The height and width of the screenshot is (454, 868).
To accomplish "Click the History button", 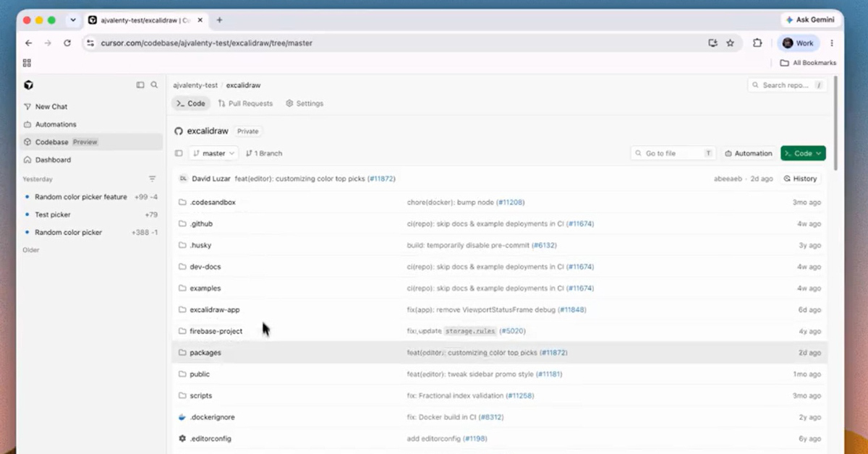I will pos(800,179).
